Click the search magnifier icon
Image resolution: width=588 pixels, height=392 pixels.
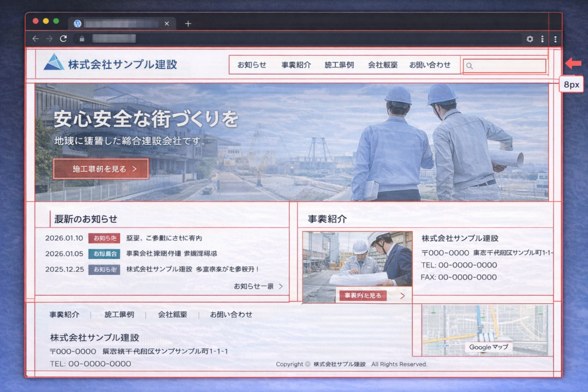[x=470, y=66]
